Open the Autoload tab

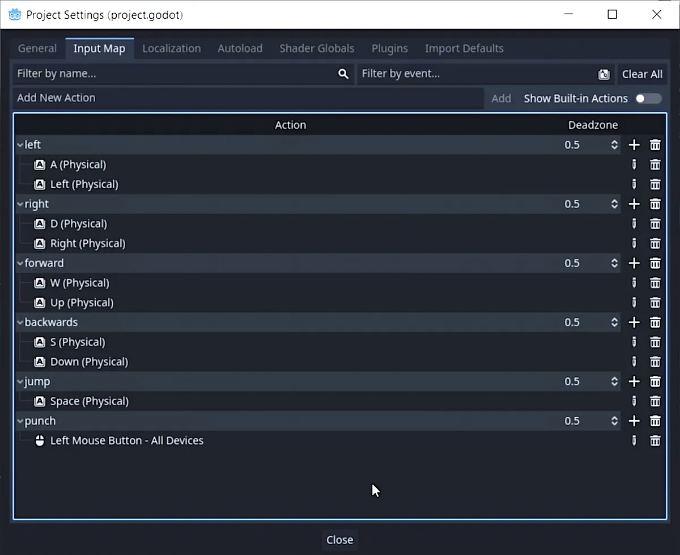[240, 48]
